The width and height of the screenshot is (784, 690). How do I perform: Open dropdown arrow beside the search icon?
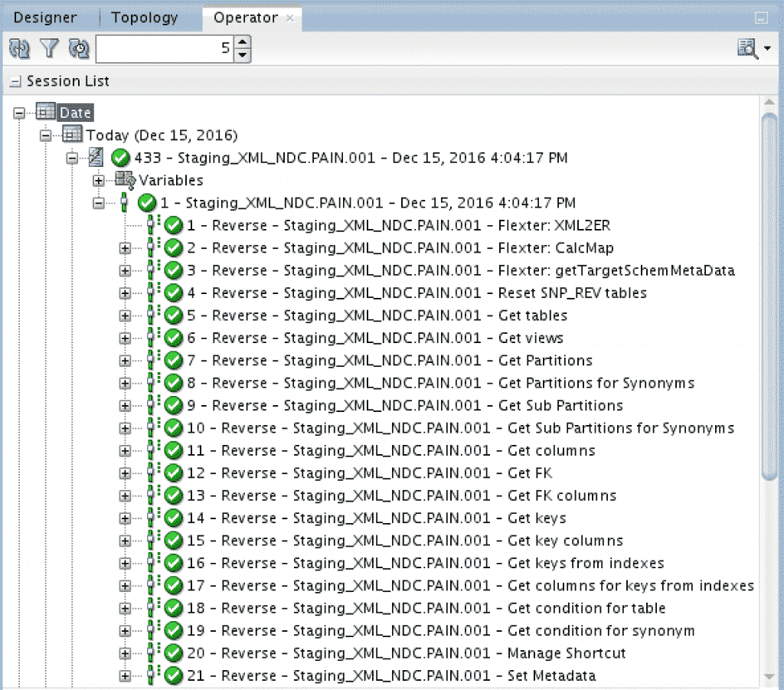point(767,48)
